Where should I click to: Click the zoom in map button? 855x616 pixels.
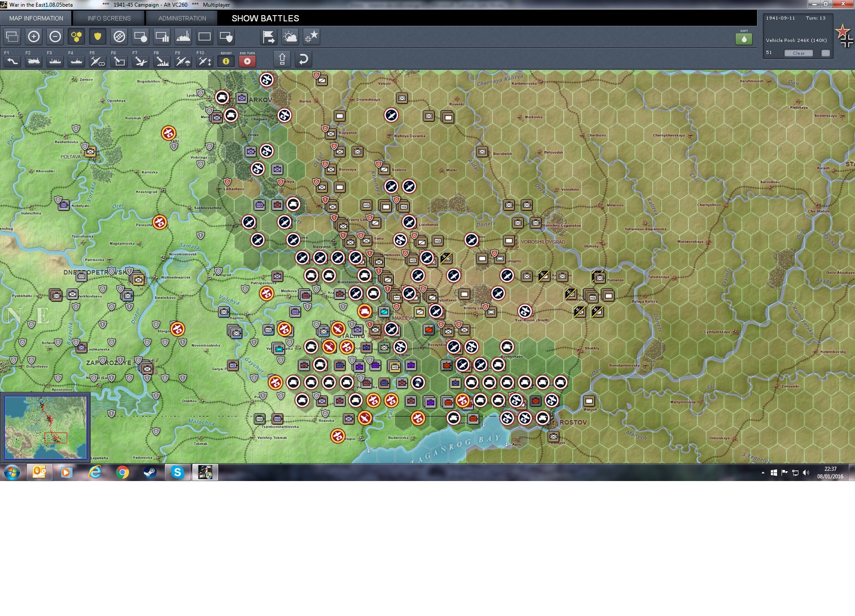pyautogui.click(x=34, y=37)
